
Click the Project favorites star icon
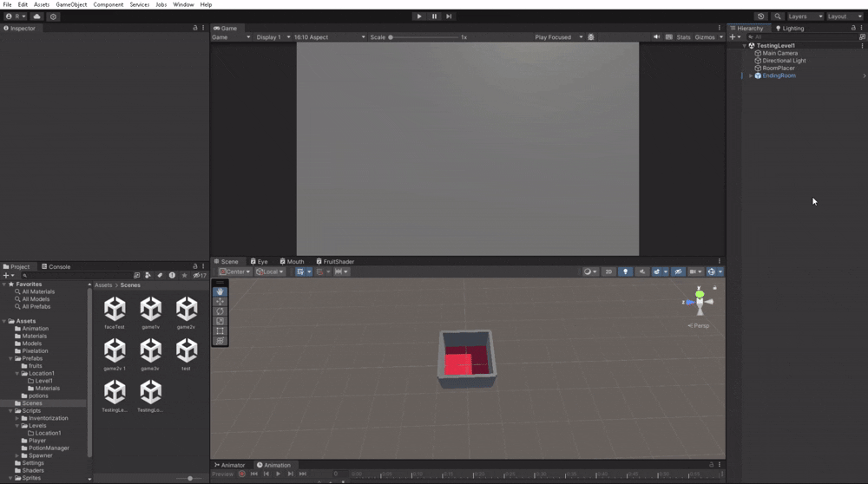184,275
